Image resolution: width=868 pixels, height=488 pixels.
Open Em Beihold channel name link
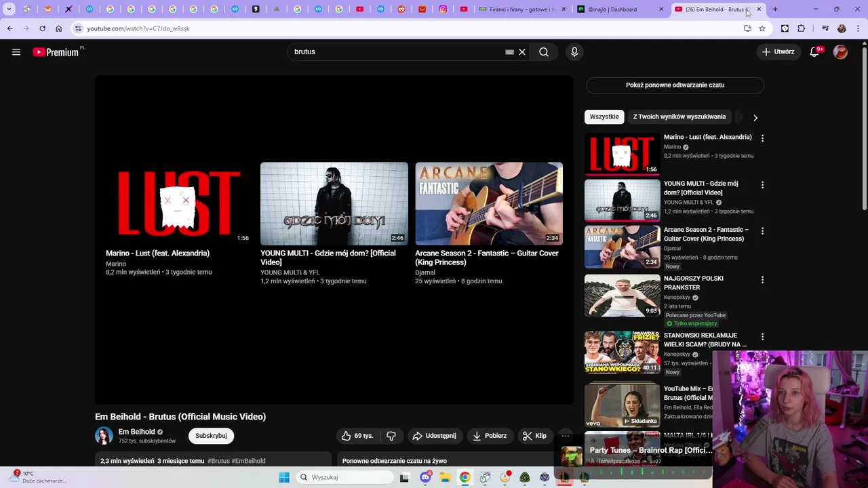pos(136,432)
